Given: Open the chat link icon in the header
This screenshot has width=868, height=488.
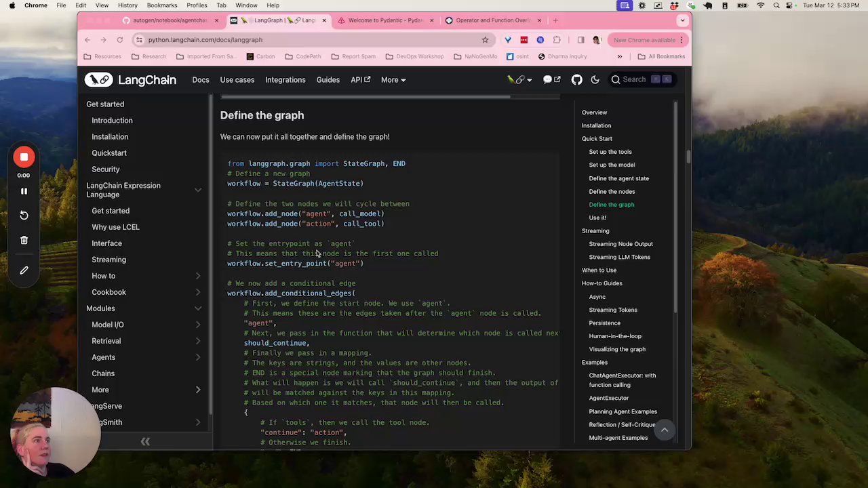Looking at the screenshot, I should pos(551,80).
